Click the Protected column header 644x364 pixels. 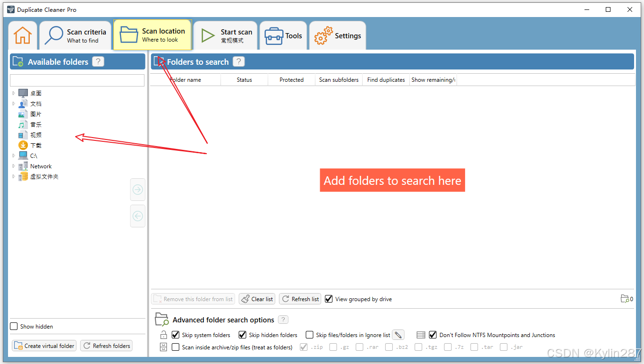[x=291, y=80]
